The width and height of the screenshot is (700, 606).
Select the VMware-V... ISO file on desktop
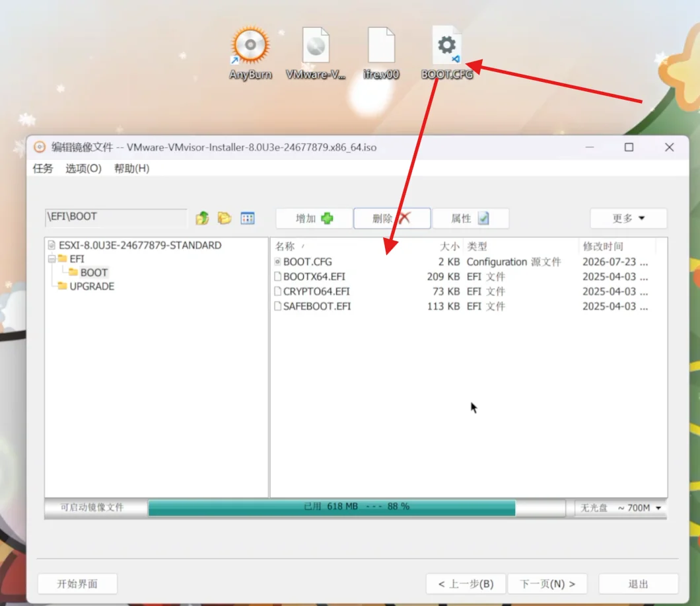(316, 53)
